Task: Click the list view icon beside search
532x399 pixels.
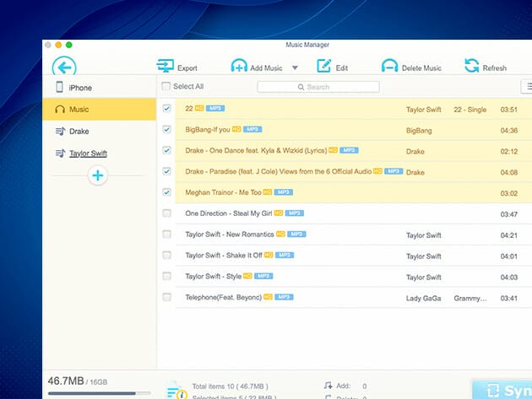Action: [527, 86]
